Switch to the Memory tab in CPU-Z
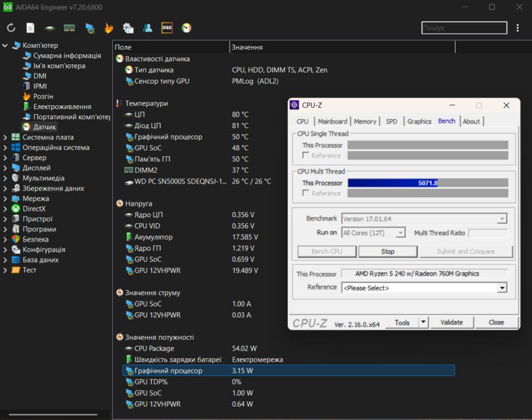 coord(365,121)
